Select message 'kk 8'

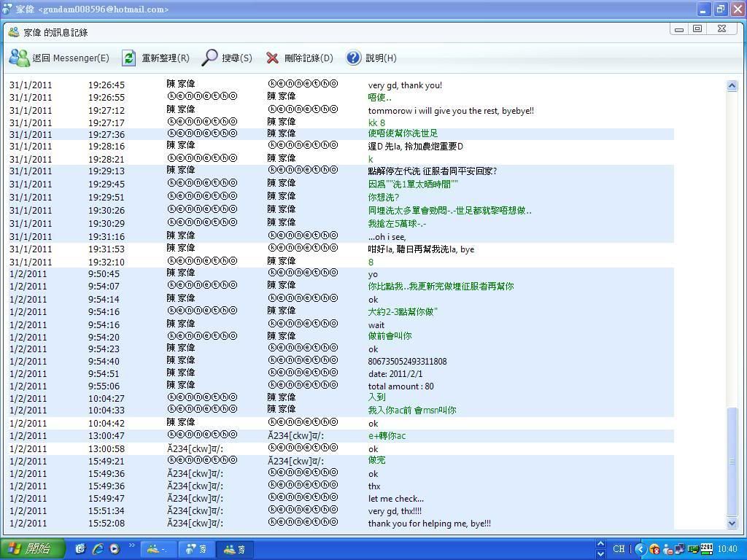tap(376, 122)
